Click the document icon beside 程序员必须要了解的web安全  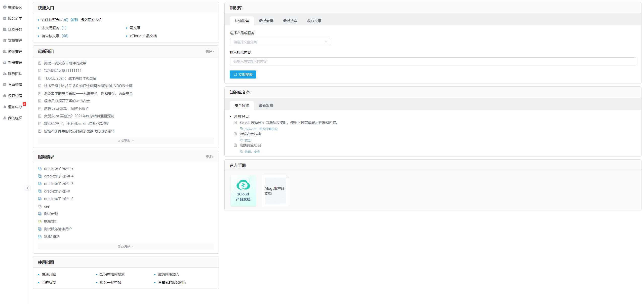pos(40,101)
